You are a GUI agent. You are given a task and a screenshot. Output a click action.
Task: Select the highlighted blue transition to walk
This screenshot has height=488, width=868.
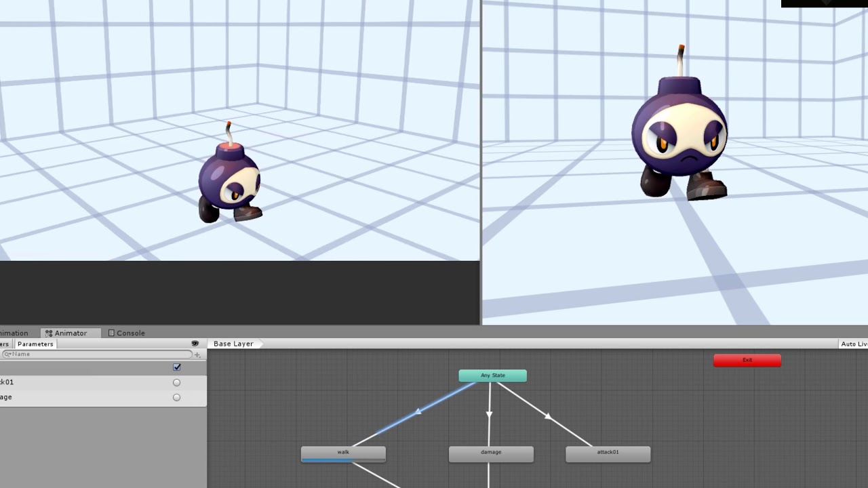coord(418,412)
